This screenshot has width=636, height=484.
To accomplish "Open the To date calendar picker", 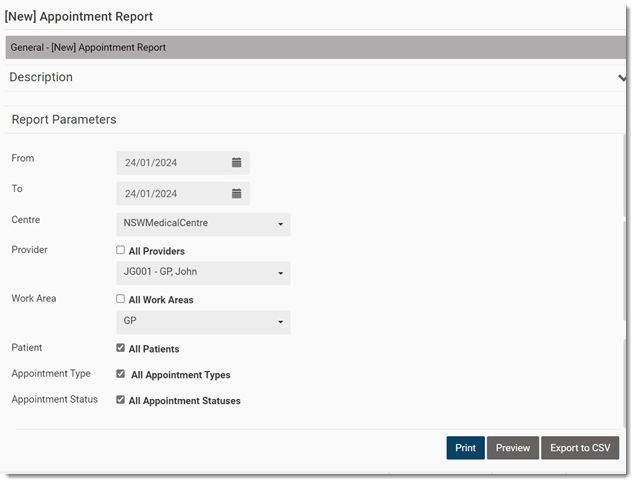I will (236, 194).
